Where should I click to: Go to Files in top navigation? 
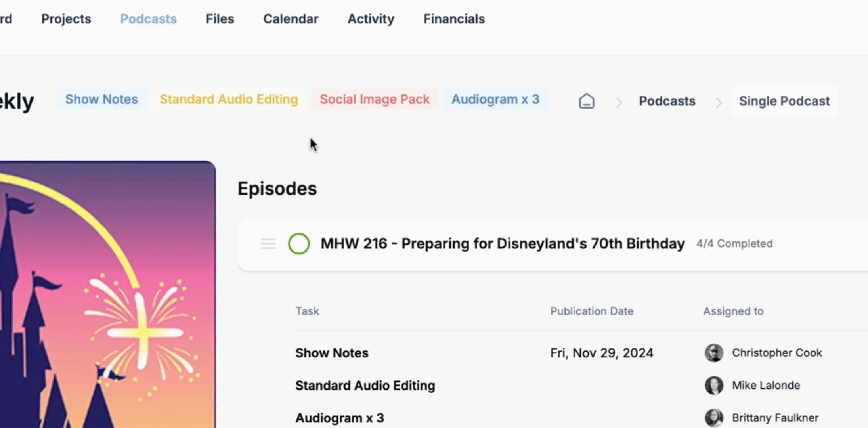click(220, 19)
